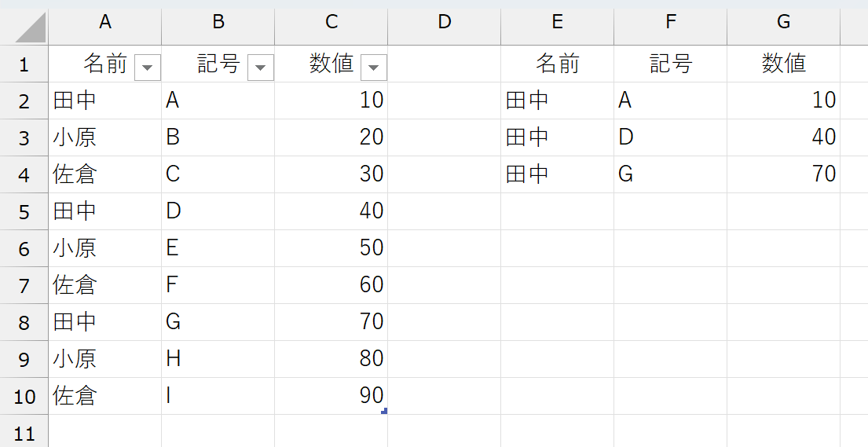
Task: Click the select-all triangle corner
Action: [x=30, y=27]
